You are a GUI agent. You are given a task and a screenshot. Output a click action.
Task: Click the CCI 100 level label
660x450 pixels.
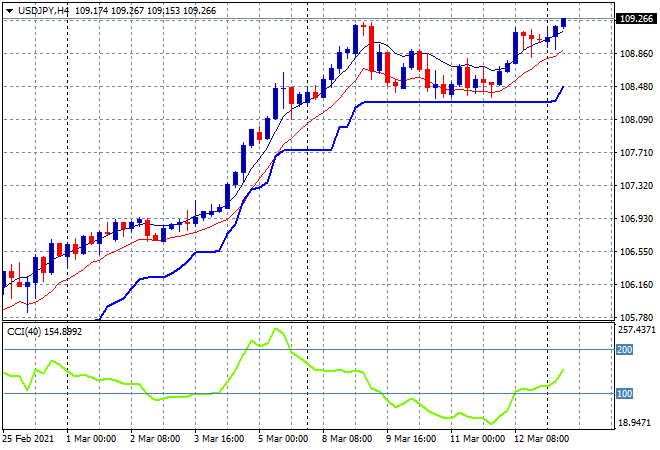pyautogui.click(x=625, y=393)
